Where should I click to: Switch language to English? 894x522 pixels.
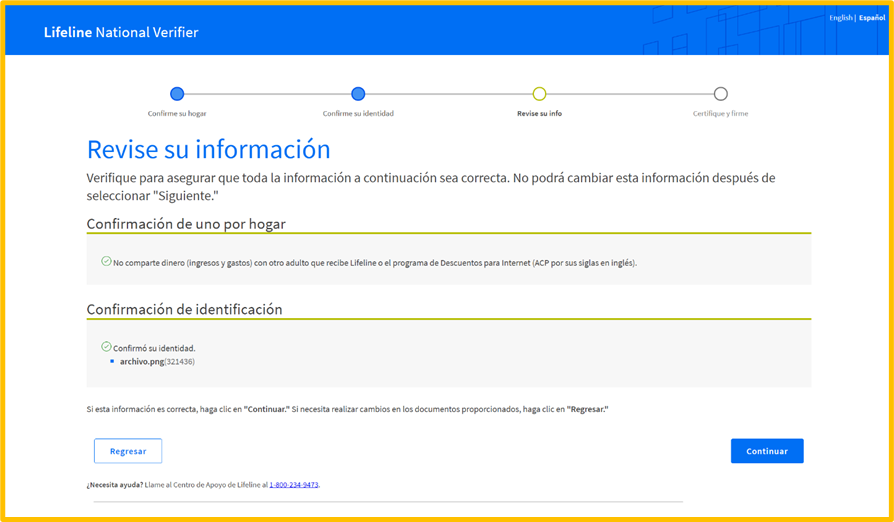pos(840,18)
